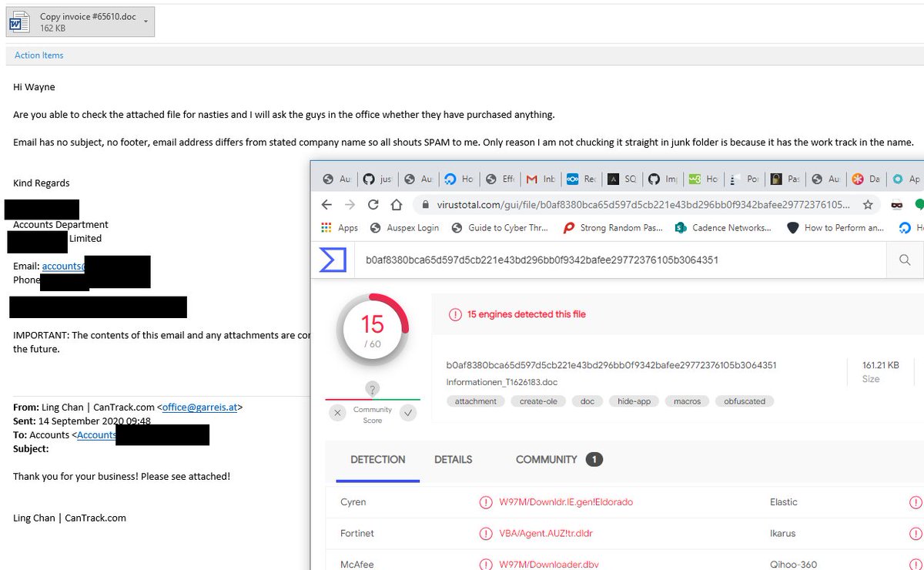This screenshot has height=570, width=924.
Task: Open the Strong Random Pas... bookmark
Action: tap(621, 227)
